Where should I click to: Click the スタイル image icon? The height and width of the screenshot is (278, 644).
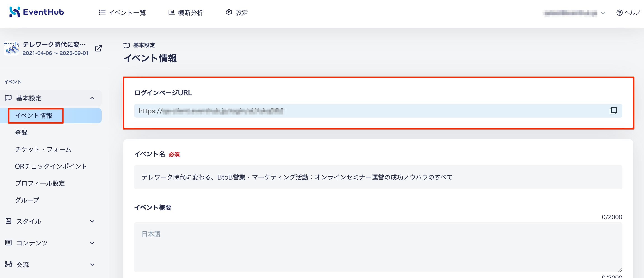[x=8, y=221]
